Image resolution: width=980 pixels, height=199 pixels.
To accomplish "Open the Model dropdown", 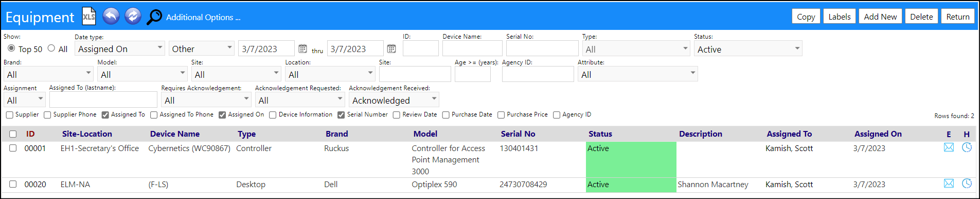I will (x=142, y=74).
